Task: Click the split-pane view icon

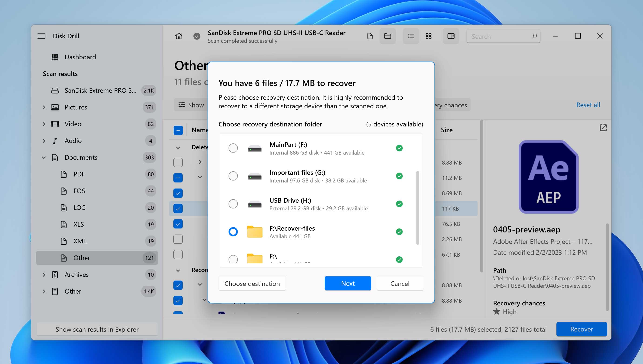Action: click(451, 36)
